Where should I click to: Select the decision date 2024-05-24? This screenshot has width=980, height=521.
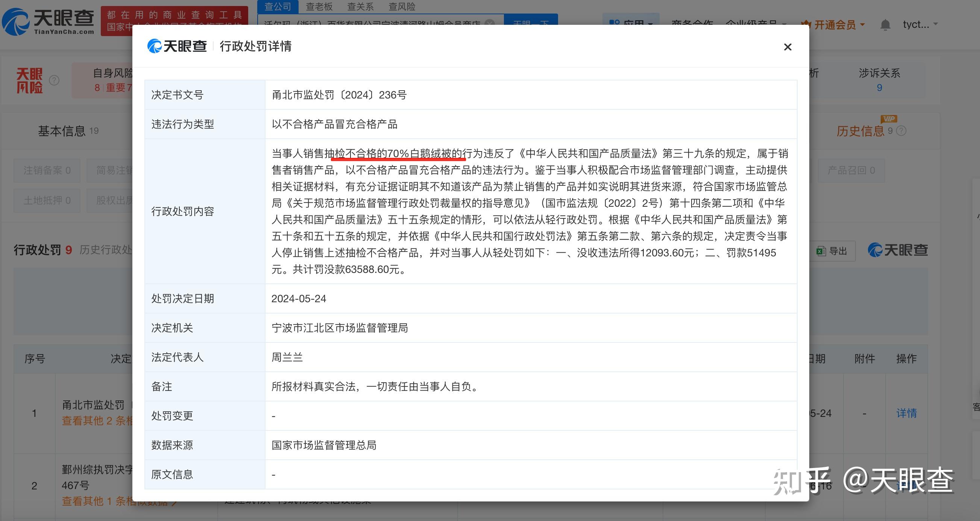(x=299, y=298)
